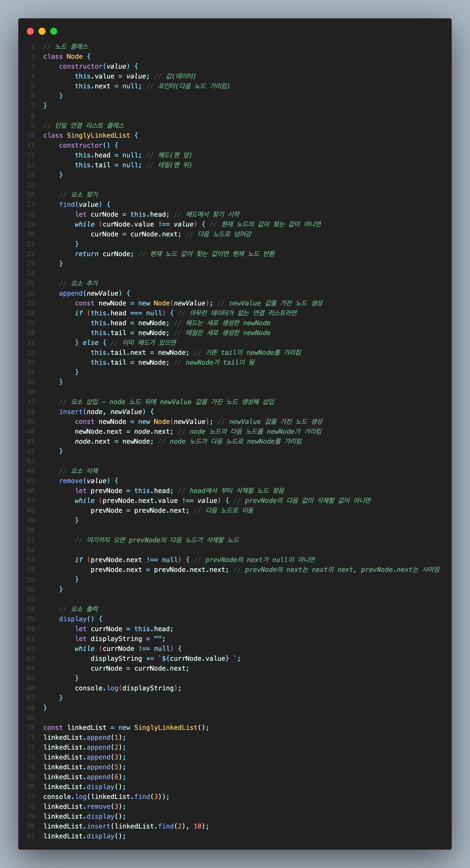Click the insert(node, newValue) method definition
The height and width of the screenshot is (868, 470).
click(102, 412)
